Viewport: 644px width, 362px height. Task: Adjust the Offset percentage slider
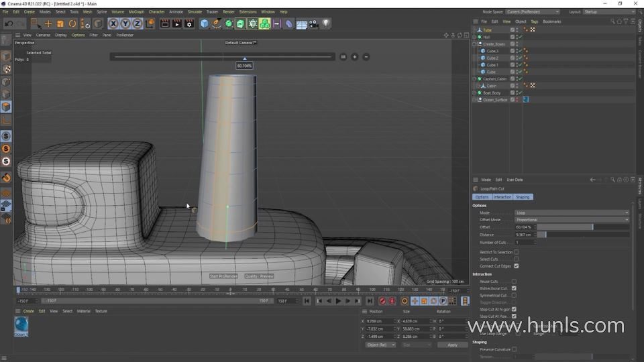582,227
